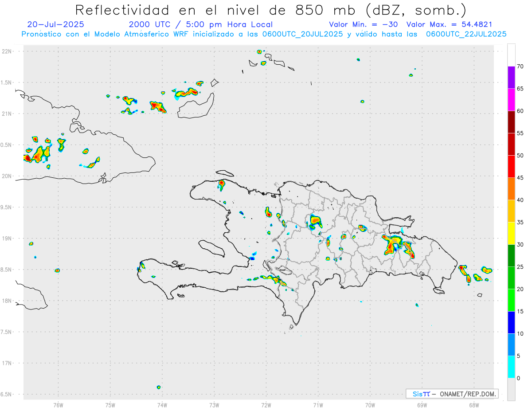Image resolution: width=532 pixels, height=411 pixels.
Task: Click the colorbar label "15"
Action: pyautogui.click(x=520, y=311)
